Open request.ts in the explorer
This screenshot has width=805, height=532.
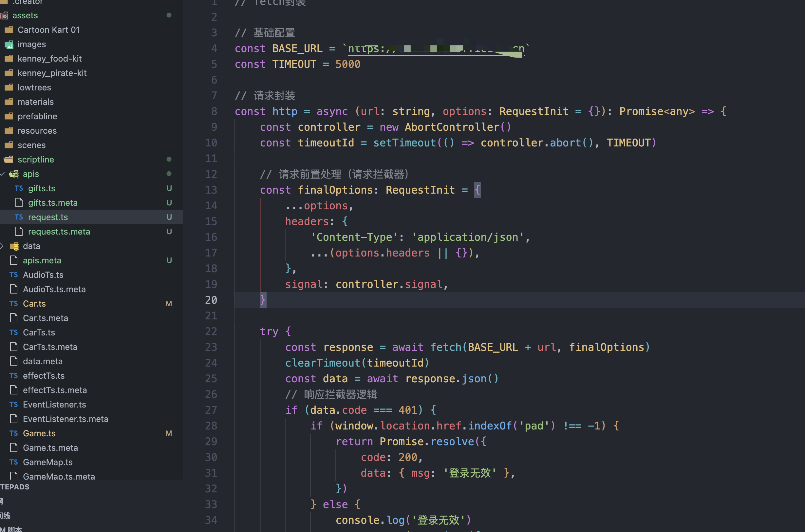coord(48,217)
